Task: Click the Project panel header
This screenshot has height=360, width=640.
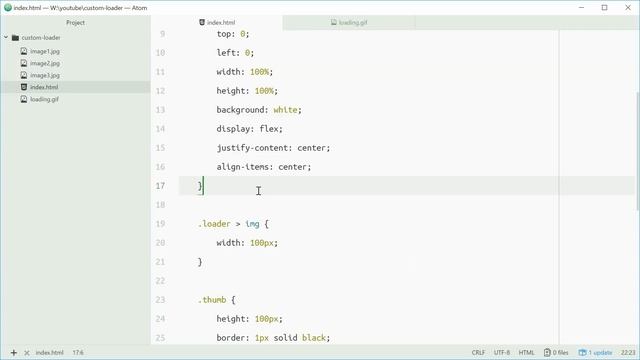Action: point(76,23)
